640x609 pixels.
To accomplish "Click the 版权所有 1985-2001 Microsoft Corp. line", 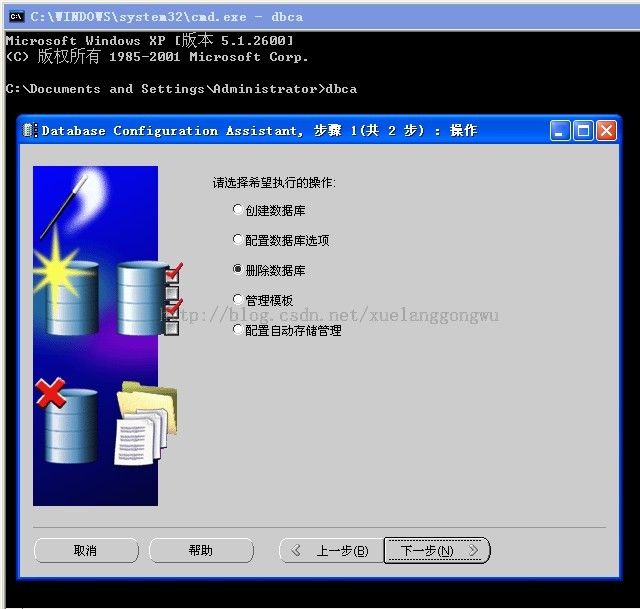I will pyautogui.click(x=157, y=56).
